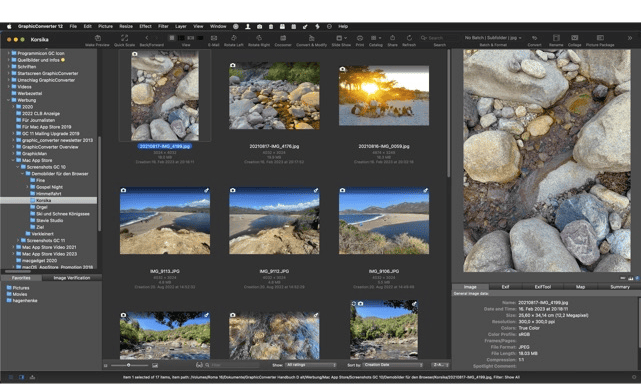Adjust the thumbnail size slider
641x384 pixels.
pos(130,365)
